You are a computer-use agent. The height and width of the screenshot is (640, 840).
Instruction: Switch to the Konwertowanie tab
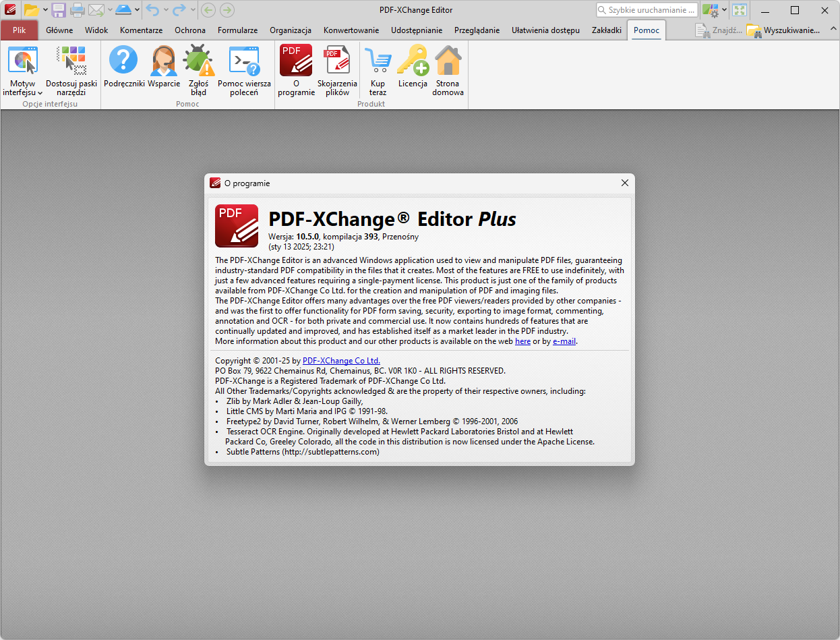point(351,30)
